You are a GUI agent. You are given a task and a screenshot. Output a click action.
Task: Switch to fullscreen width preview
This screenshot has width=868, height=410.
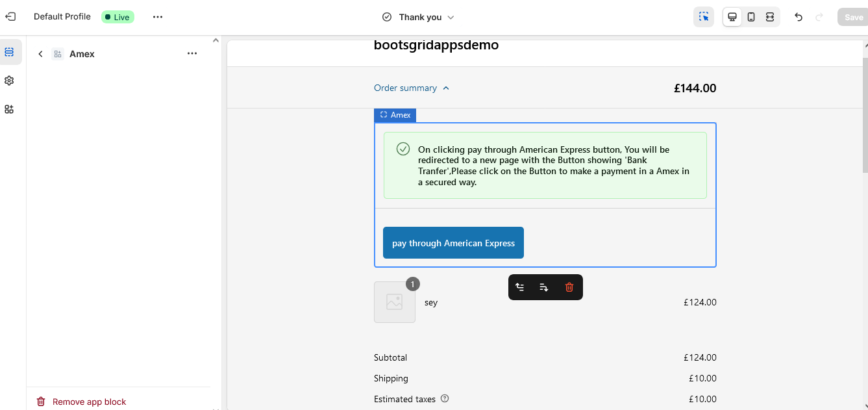[x=770, y=17]
